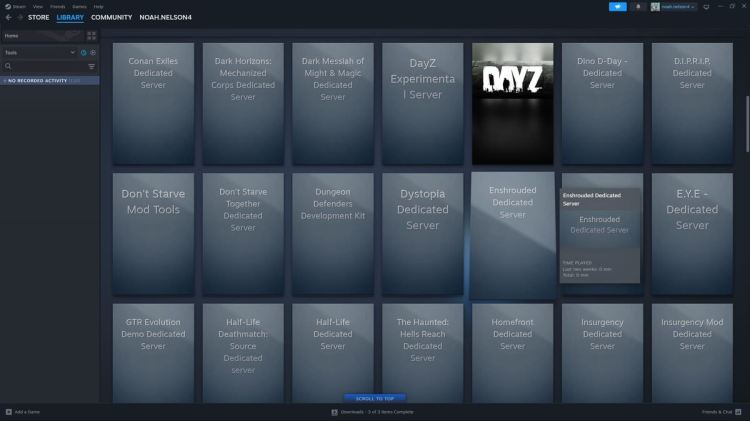Open the noah.nelson4 account dropdown
The image size is (750, 421).
pyautogui.click(x=675, y=6)
